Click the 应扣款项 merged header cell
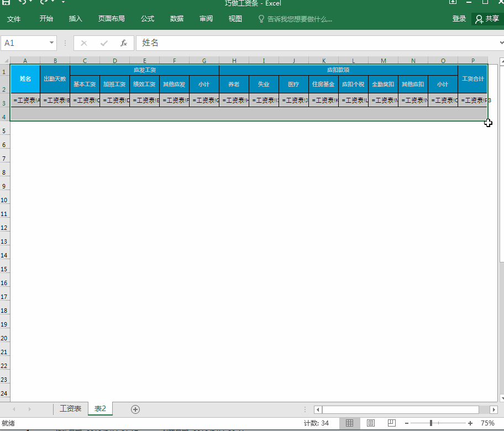504x431 pixels. (338, 70)
